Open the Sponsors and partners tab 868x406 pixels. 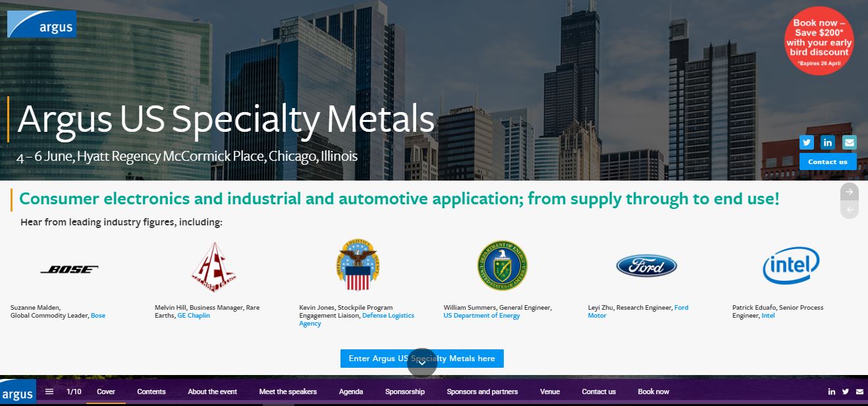point(482,391)
